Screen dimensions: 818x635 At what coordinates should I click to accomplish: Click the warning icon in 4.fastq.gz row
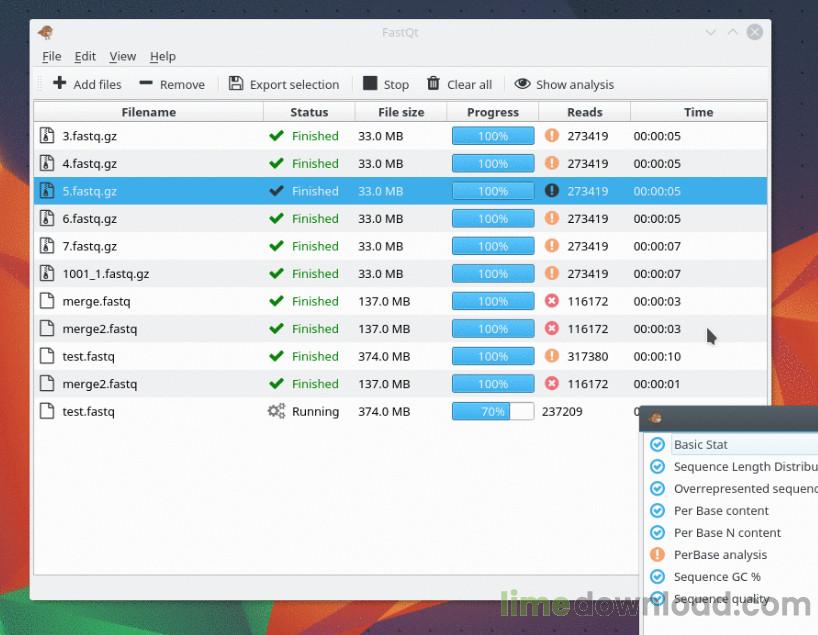coord(551,163)
